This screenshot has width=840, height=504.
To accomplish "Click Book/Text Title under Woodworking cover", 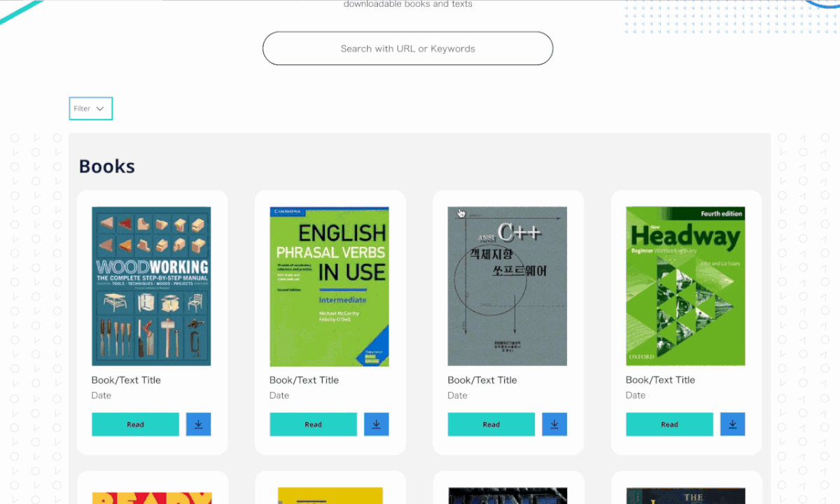I will tap(126, 380).
